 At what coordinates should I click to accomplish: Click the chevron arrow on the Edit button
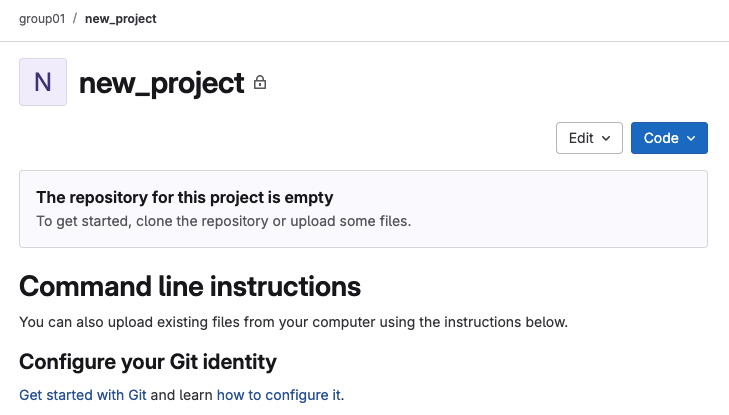point(606,139)
